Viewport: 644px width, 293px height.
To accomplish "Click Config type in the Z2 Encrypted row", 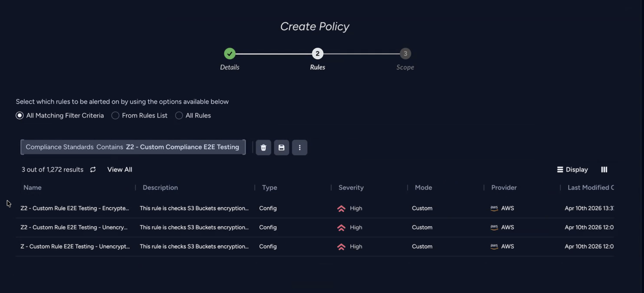I will tap(268, 208).
